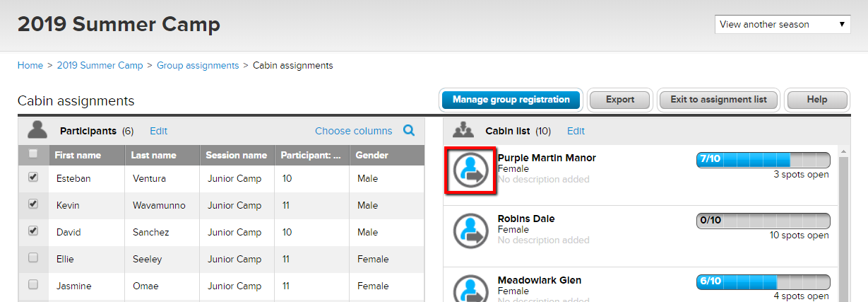
Task: Tick Jasmine Omae's row checkbox
Action: point(33,284)
